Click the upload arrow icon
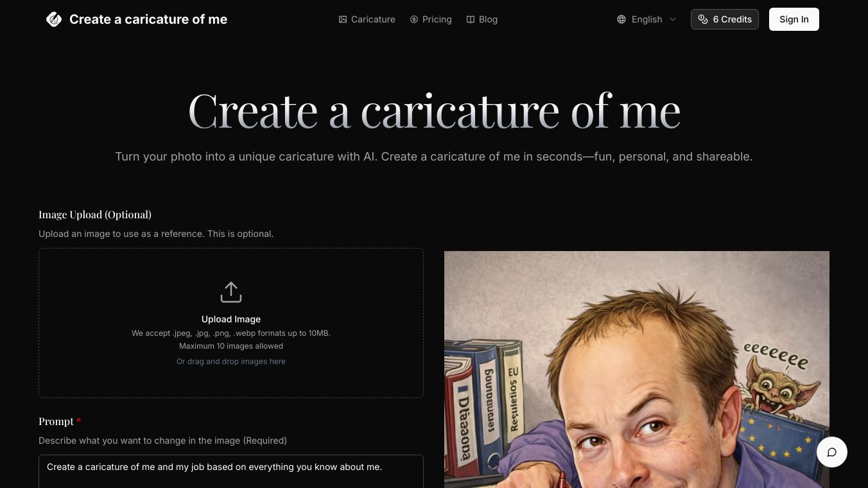The width and height of the screenshot is (868, 488). pyautogui.click(x=231, y=292)
